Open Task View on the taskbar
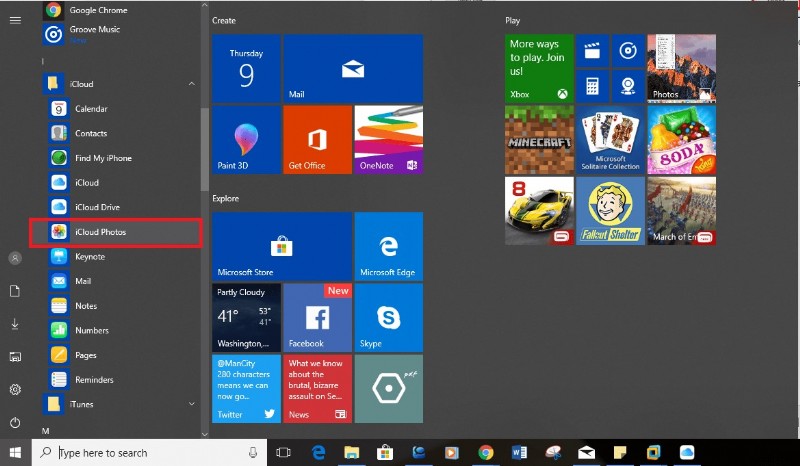Screen dimensions: 800x466 tap(283, 452)
